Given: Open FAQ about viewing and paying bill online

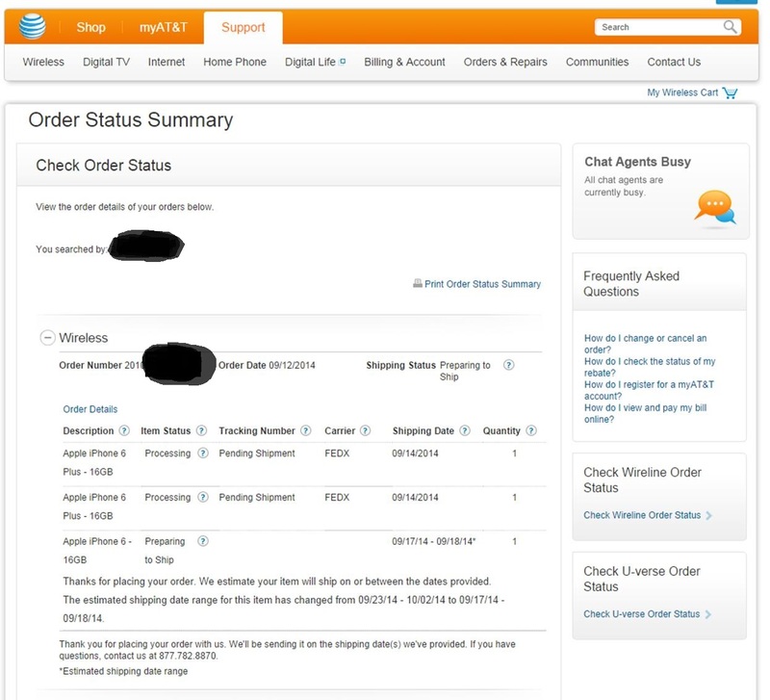Looking at the screenshot, I should point(645,413).
